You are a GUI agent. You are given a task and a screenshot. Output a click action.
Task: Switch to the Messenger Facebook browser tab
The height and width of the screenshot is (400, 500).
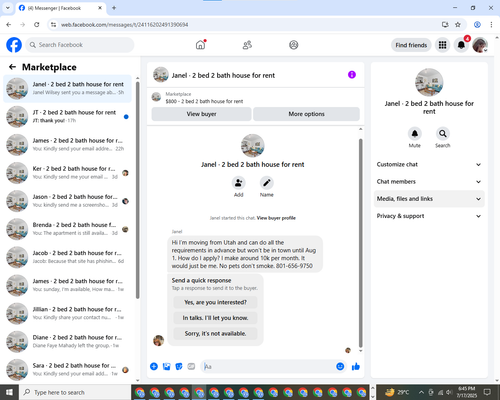[61, 8]
